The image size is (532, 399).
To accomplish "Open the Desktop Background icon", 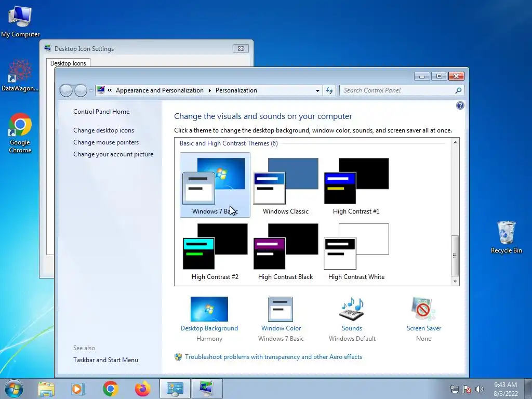I will coord(209,309).
